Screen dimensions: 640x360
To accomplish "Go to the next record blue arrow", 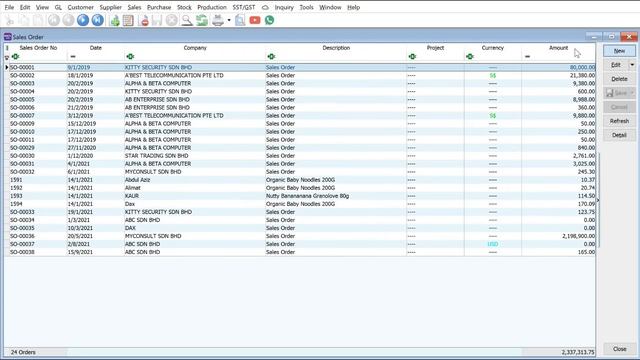I will point(83,20).
